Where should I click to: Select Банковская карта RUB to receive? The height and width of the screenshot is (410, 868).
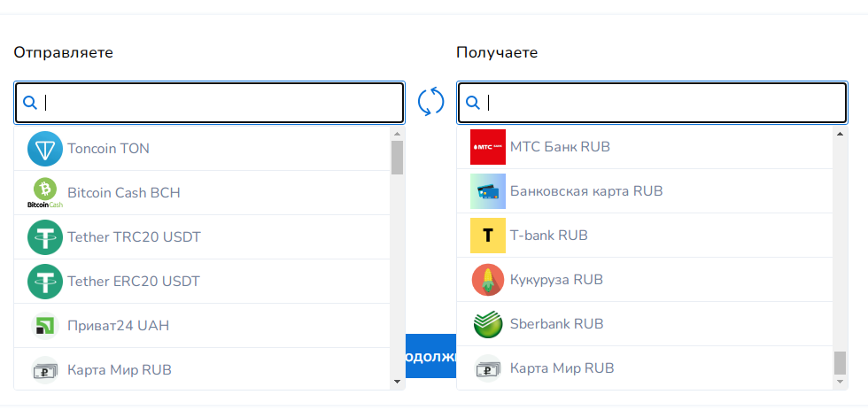645,191
